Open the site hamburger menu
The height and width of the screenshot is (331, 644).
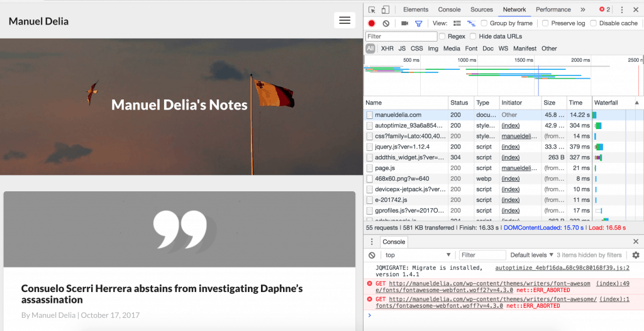pyautogui.click(x=344, y=21)
